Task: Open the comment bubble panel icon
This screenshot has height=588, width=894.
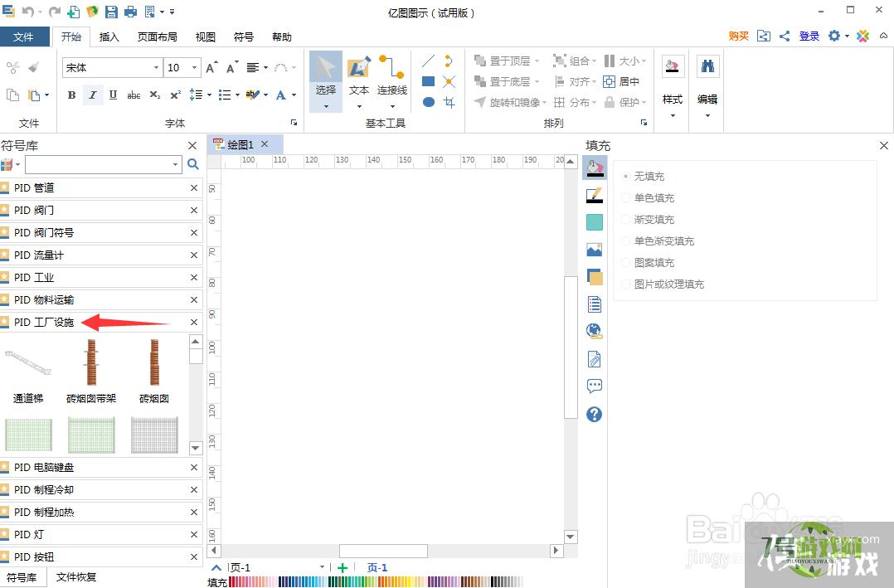Action: [x=594, y=386]
